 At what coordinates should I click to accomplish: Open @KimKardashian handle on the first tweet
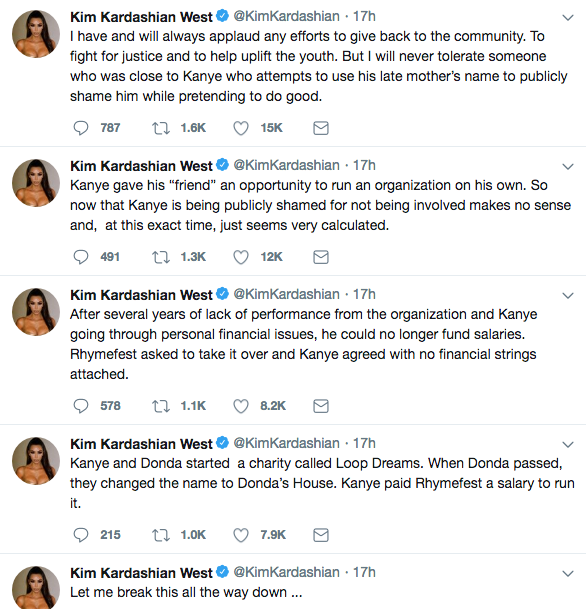click(287, 16)
